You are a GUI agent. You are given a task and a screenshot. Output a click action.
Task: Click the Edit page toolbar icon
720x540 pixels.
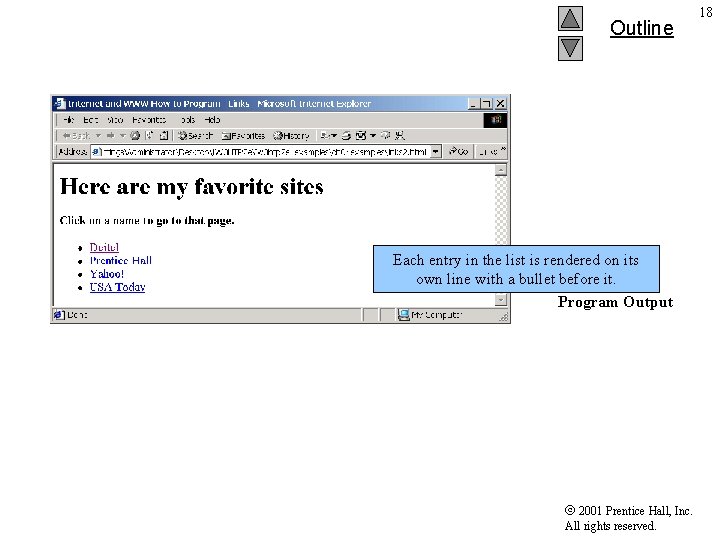361,135
